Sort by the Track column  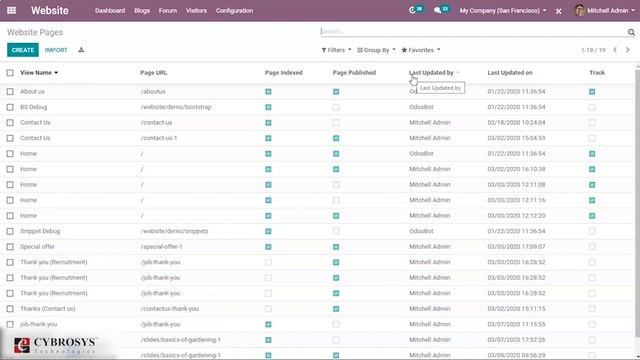pyautogui.click(x=597, y=73)
